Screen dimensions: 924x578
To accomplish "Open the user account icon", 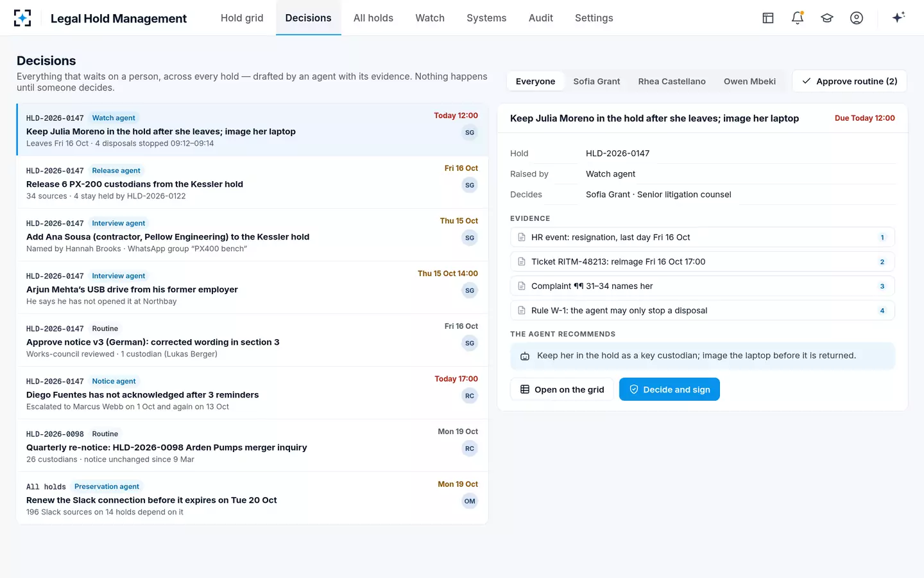I will (x=857, y=18).
